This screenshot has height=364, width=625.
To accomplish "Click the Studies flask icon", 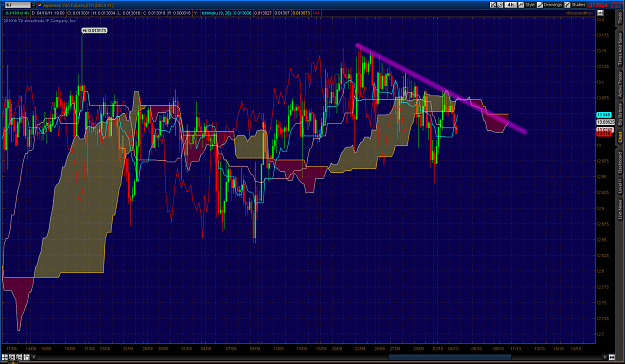I will point(567,5).
